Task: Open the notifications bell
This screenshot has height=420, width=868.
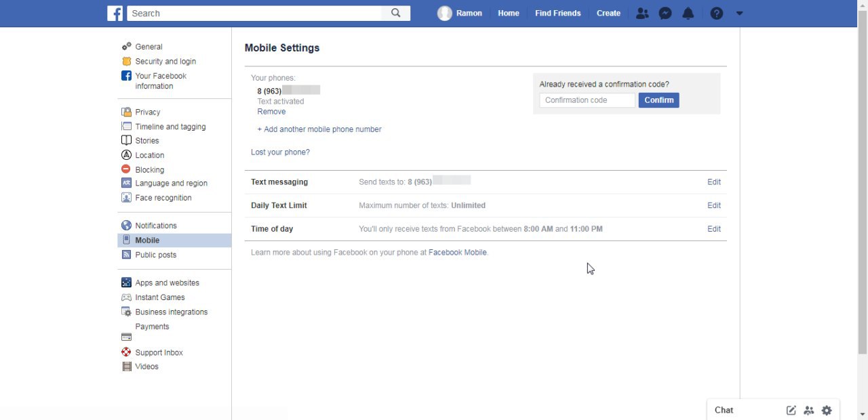Action: coord(688,14)
